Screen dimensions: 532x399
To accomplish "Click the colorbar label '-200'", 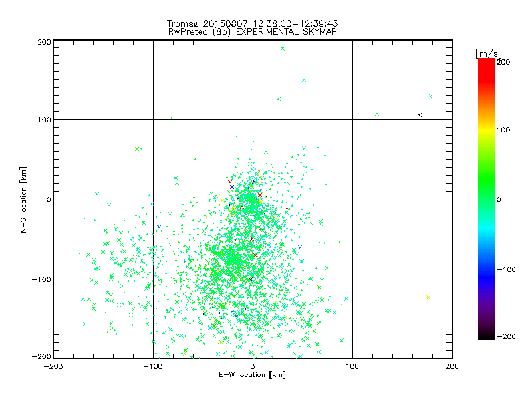I will click(506, 336).
